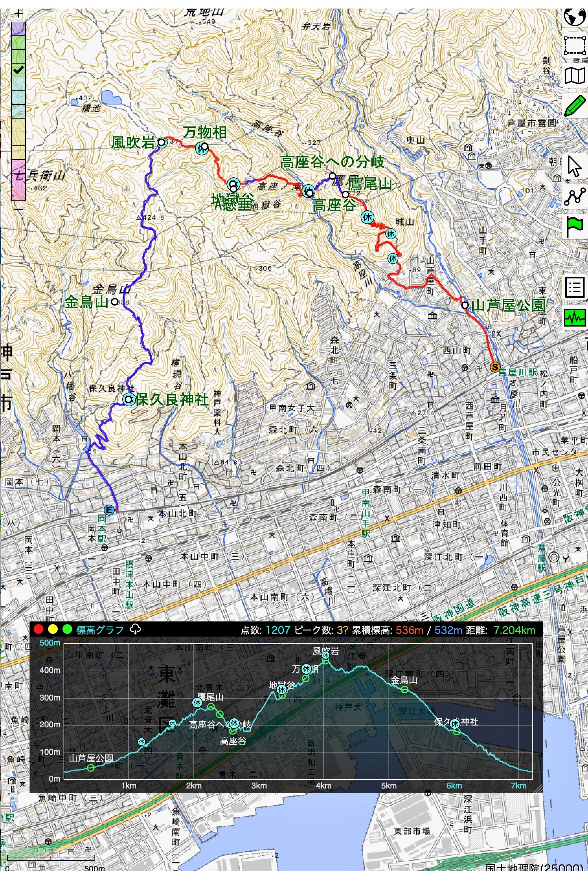Viewport: 588px width, 871px height.
Task: Close the elevation graph with red dot
Action: coord(38,629)
